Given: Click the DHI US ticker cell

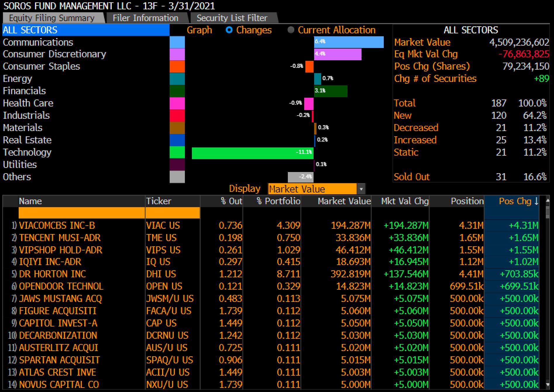Looking at the screenshot, I should pos(161,274).
